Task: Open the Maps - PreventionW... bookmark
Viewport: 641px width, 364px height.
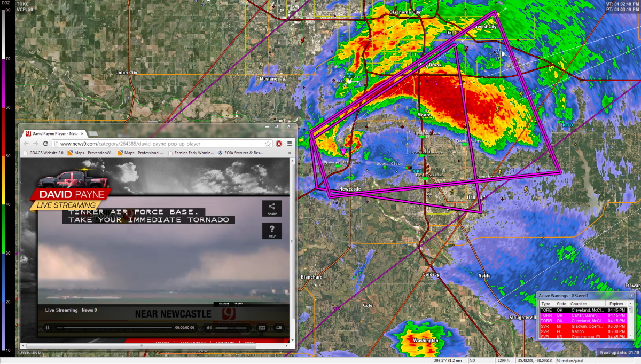Action: [90, 153]
